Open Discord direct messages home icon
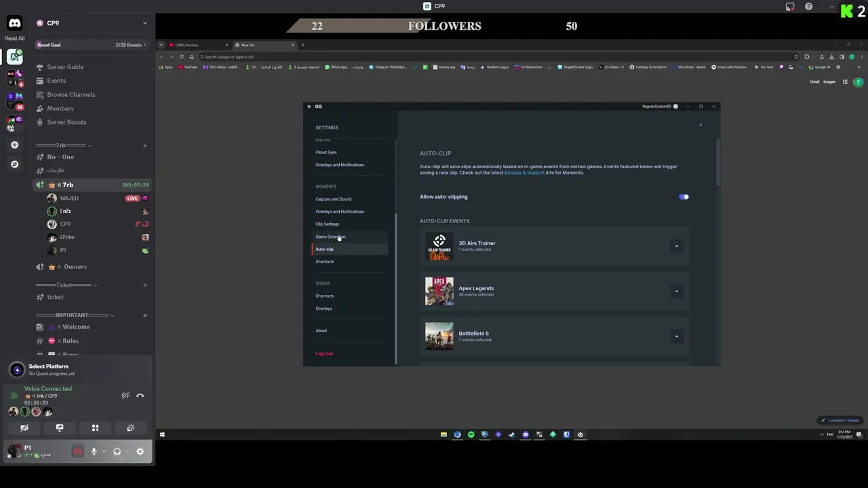868x488 pixels. coord(14,24)
